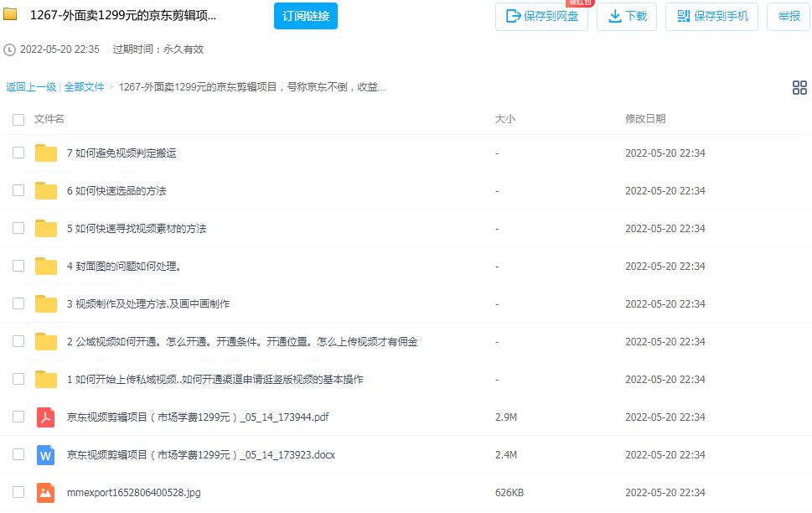This screenshot has width=812, height=513.
Task: Click the share folder icon at top
Action: (x=10, y=14)
